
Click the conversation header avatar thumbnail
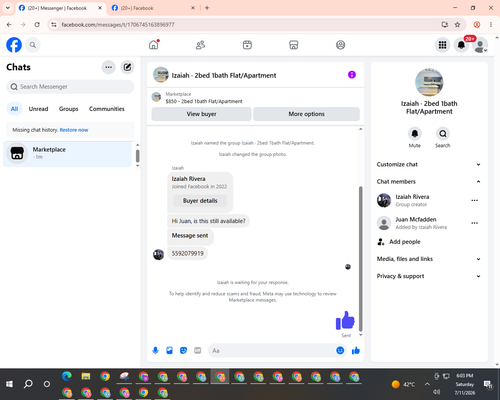click(161, 75)
